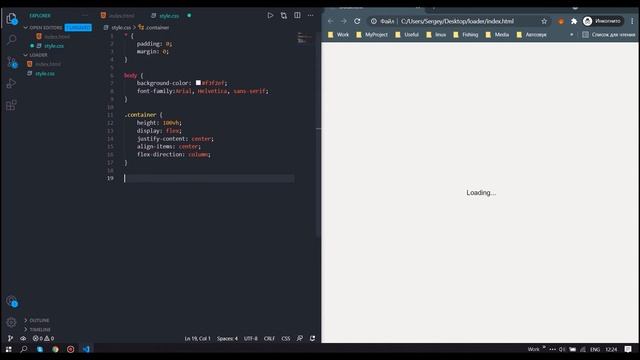The width and height of the screenshot is (640, 360).
Task: Show more Chrome bookmarks via overflow arrow
Action: coord(571,35)
